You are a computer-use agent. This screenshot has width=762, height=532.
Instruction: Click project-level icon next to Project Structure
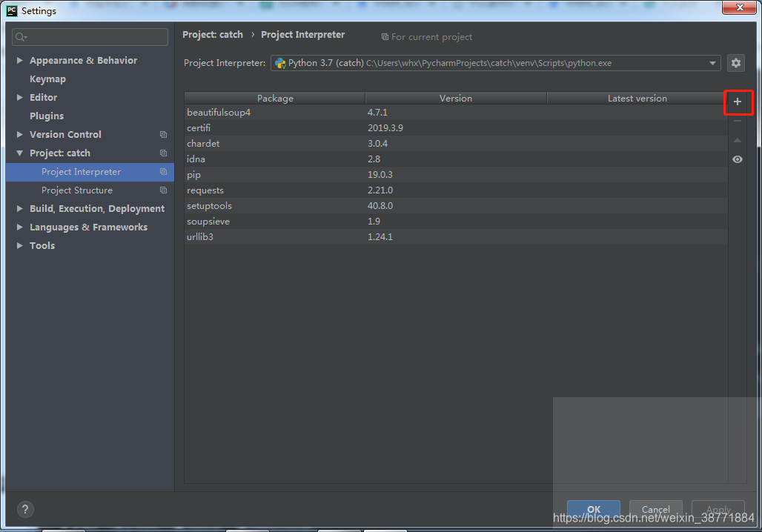pos(163,190)
